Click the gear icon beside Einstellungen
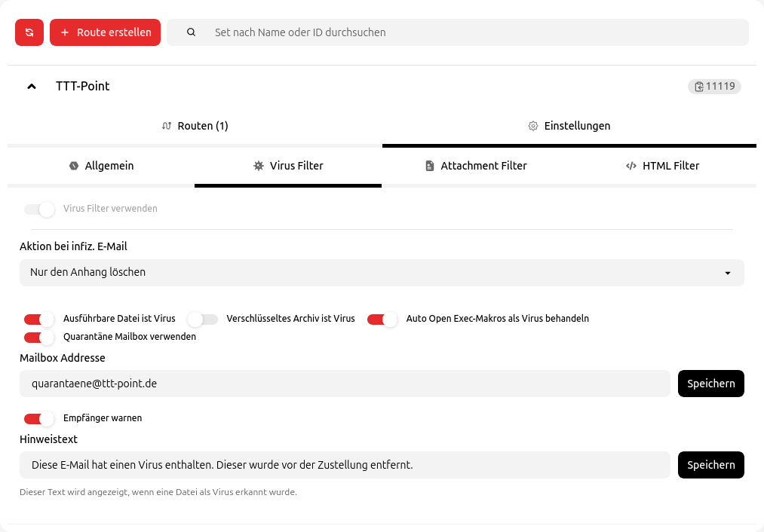 point(533,126)
